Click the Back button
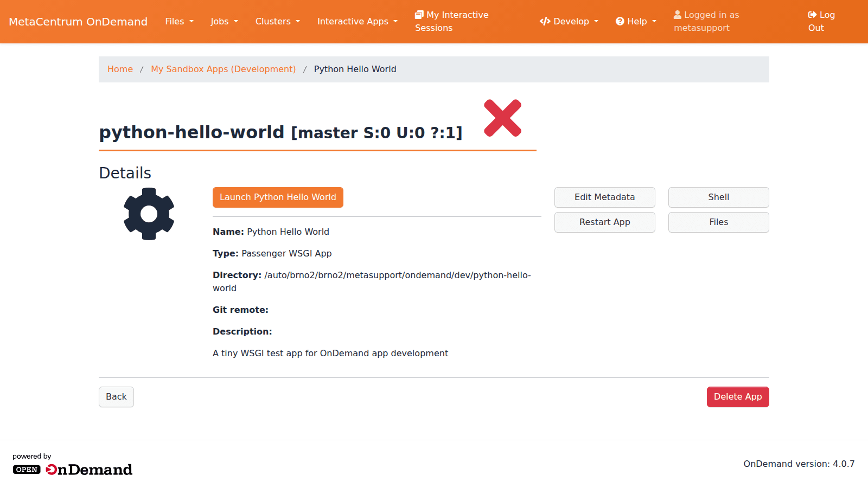Image resolution: width=868 pixels, height=488 pixels. point(116,397)
